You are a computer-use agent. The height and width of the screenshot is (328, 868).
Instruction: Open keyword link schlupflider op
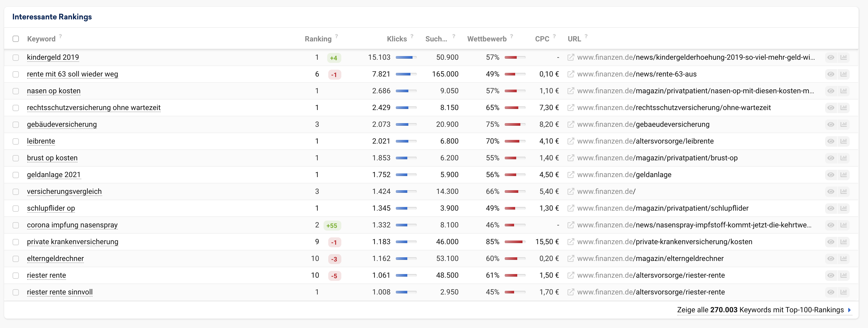(x=51, y=208)
